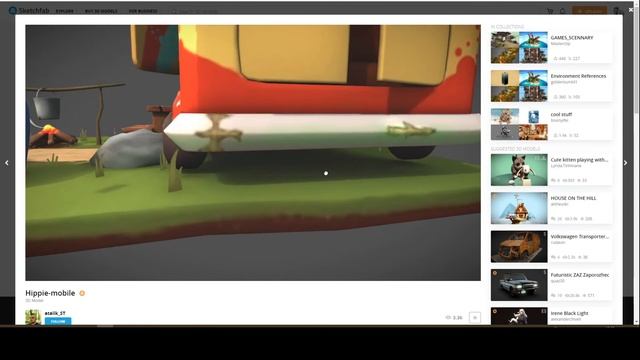Click the Hippie-mobile model title

(x=50, y=293)
